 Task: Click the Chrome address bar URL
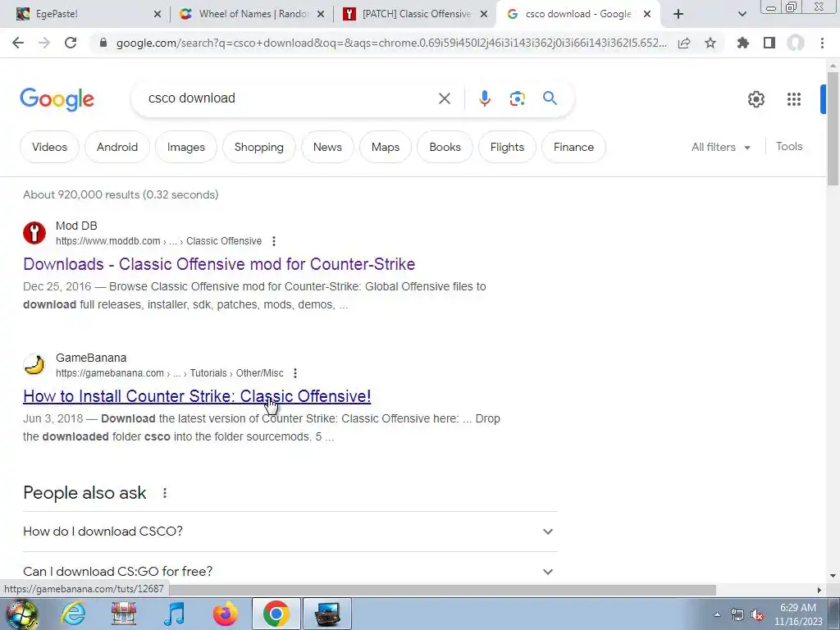pos(391,43)
